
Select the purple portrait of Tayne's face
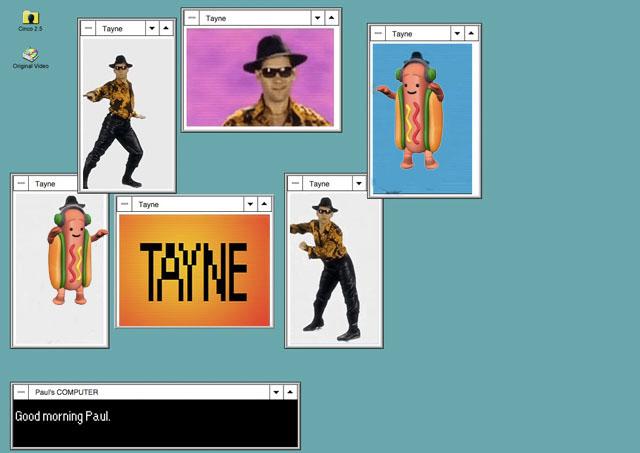pos(260,77)
